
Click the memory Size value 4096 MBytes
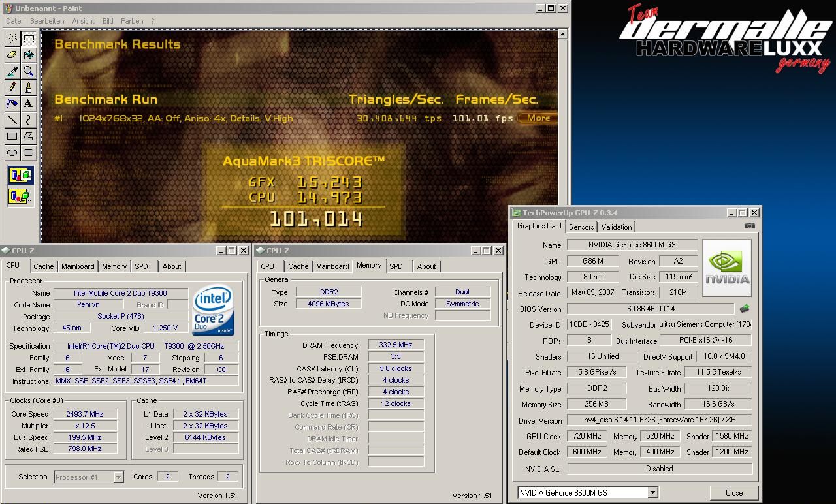[329, 304]
